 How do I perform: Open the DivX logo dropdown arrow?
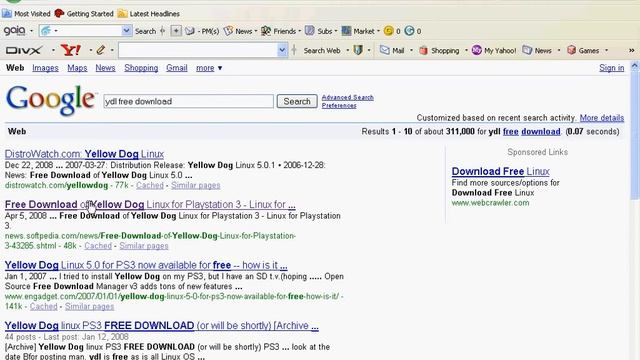[x=53, y=51]
